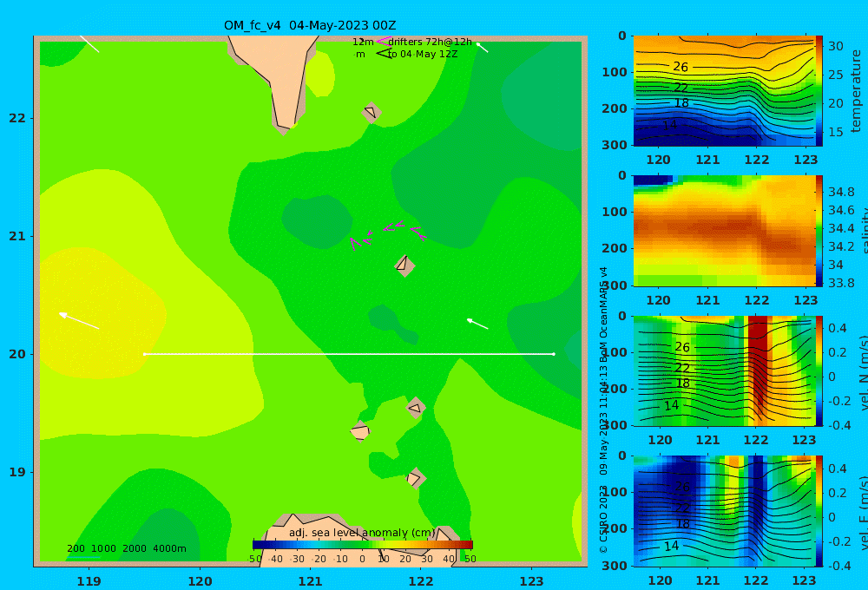Click the '200 1000 2000 4000m' depth legend

(x=126, y=548)
